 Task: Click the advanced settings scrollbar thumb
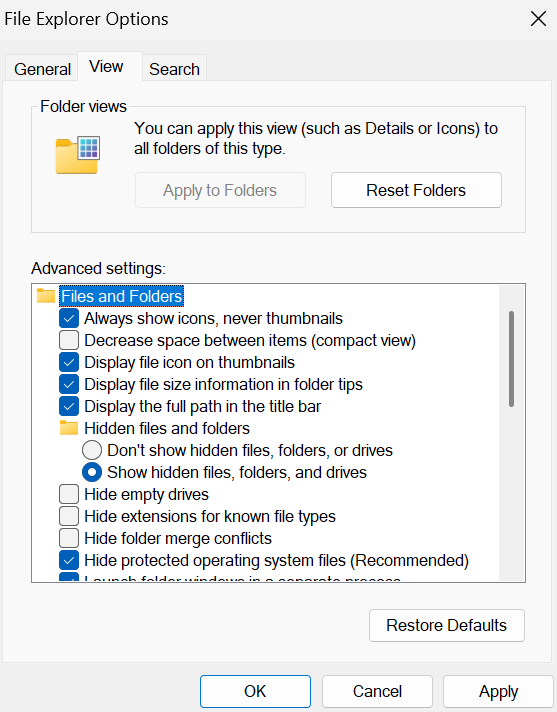pyautogui.click(x=512, y=359)
